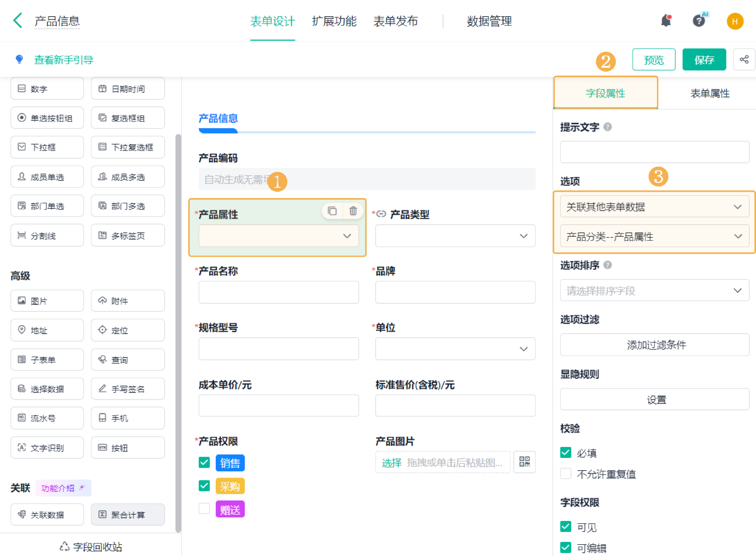
Task: Delete the 产品属性 field with trash icon
Action: (353, 211)
